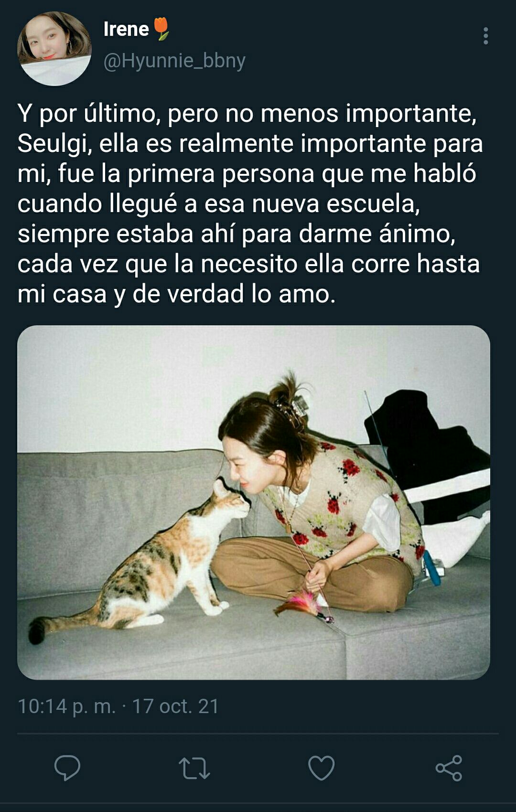Viewport: 516px width, 812px height.
Task: Click the 10:14 p. m. timestamp
Action: (66, 706)
